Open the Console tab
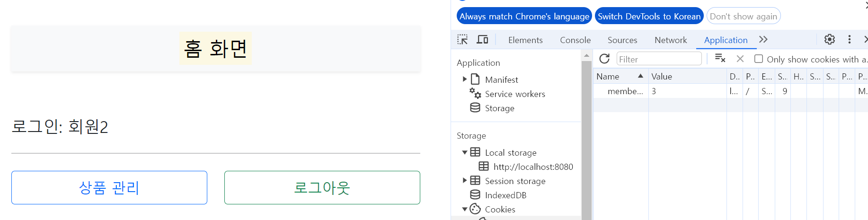The height and width of the screenshot is (220, 868). (x=575, y=40)
